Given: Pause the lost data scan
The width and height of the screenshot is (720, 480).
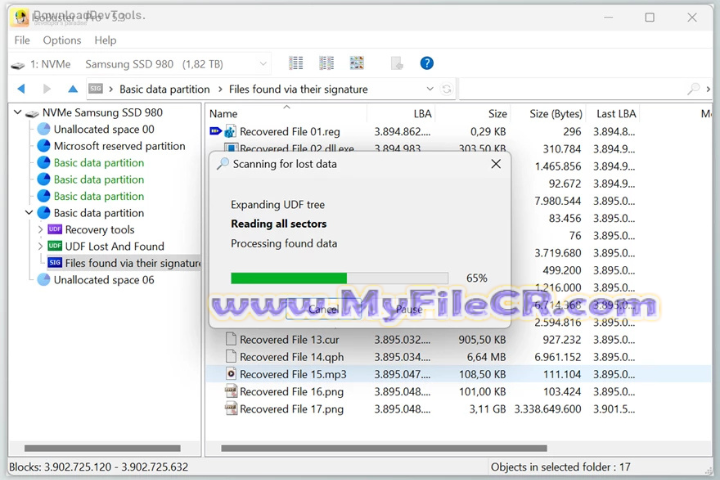Looking at the screenshot, I should (409, 310).
